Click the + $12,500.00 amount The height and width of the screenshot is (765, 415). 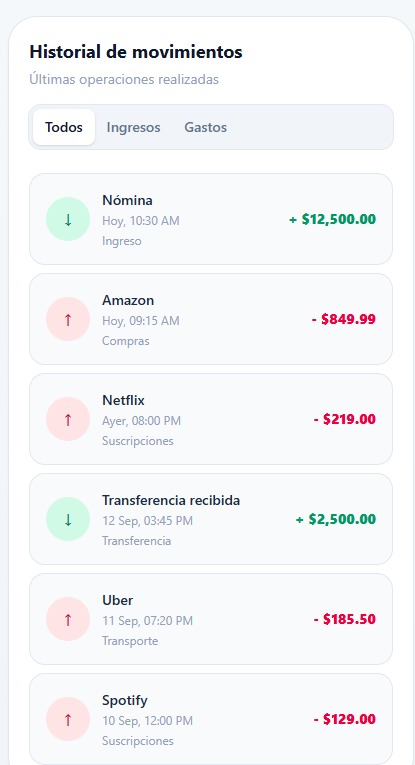click(x=333, y=219)
